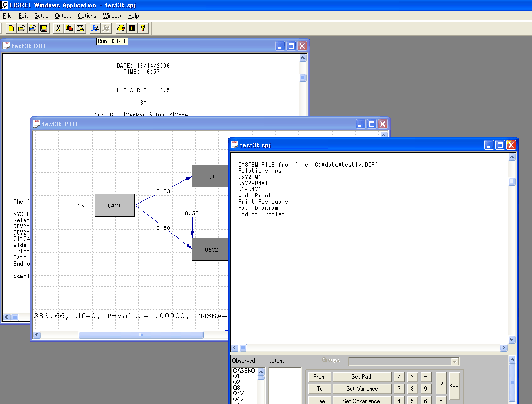Click the 'Path Diagram' line in test3k.spj

pyautogui.click(x=258, y=208)
